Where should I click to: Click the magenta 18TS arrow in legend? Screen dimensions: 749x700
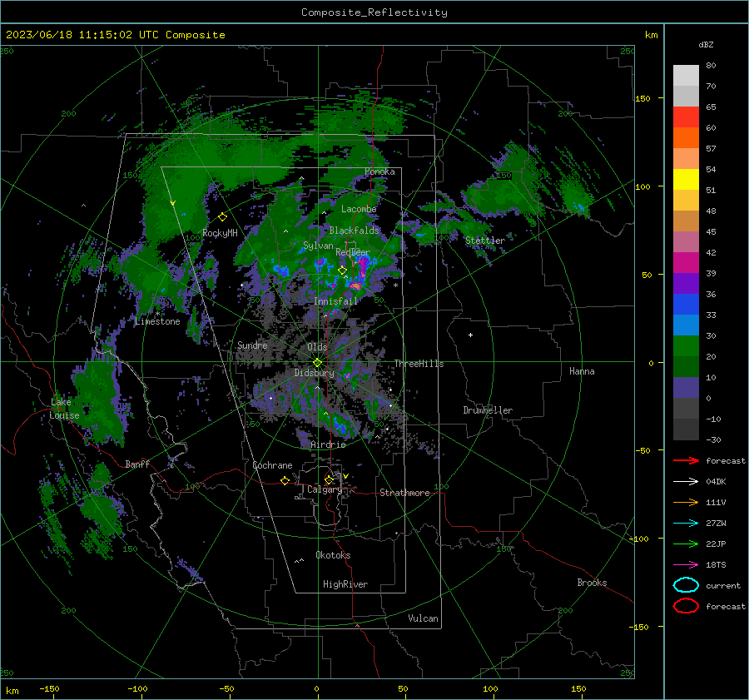686,565
